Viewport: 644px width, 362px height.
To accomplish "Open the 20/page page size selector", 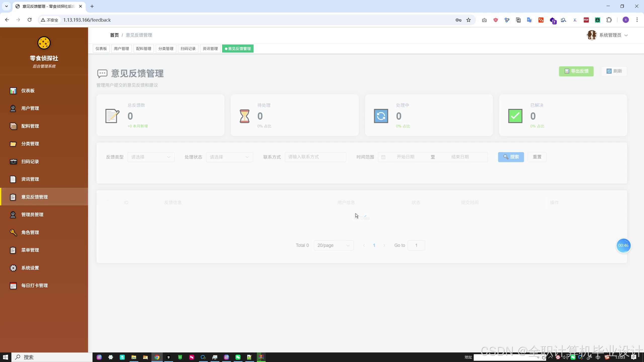I will click(333, 245).
